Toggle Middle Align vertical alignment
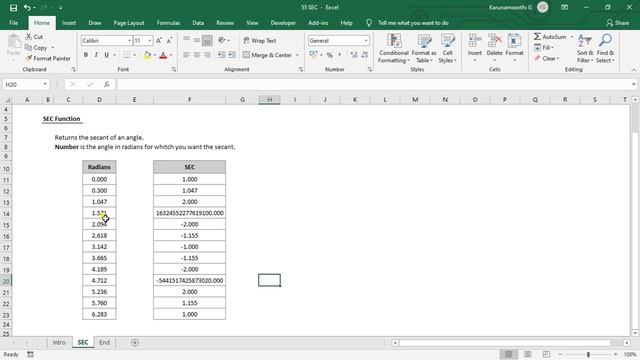 (x=197, y=40)
